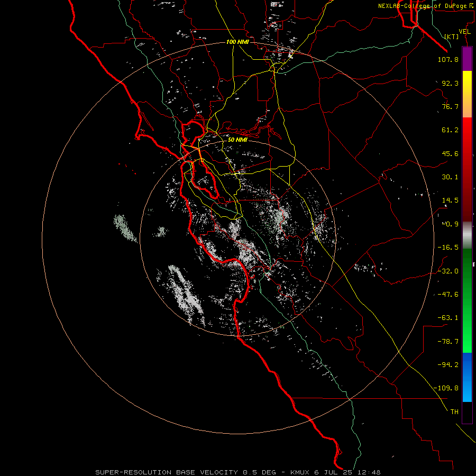
Task: Click the [KT] units label
Action: [x=452, y=36]
